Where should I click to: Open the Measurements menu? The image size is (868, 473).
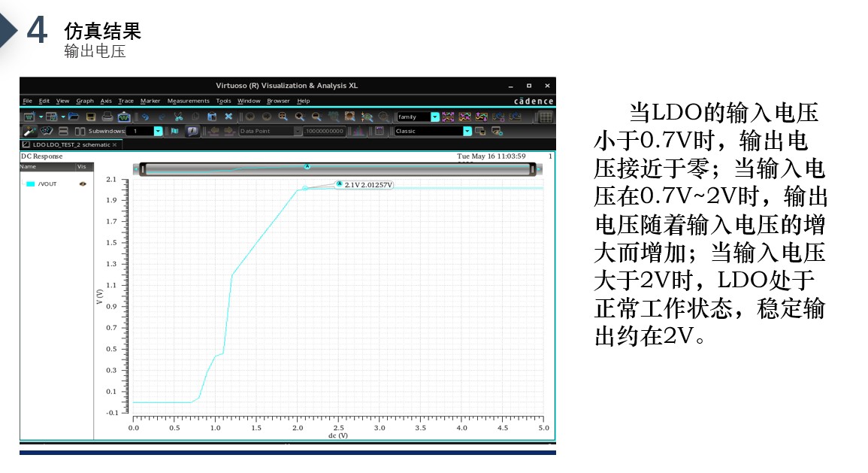188,101
